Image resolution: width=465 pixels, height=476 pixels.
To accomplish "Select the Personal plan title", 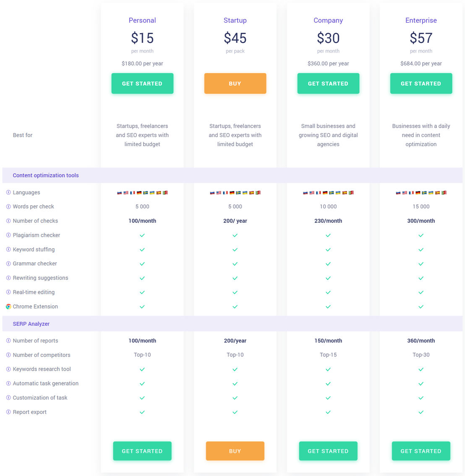I will [142, 20].
